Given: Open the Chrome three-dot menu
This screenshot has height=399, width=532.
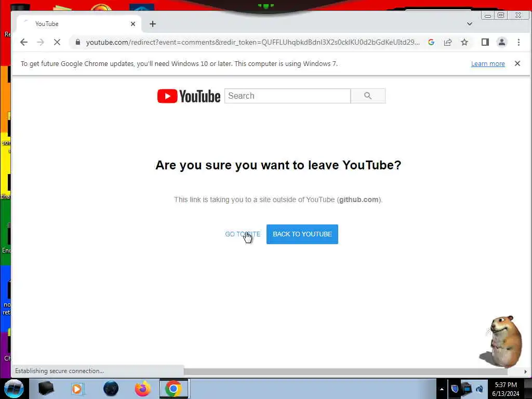Looking at the screenshot, I should [x=518, y=42].
